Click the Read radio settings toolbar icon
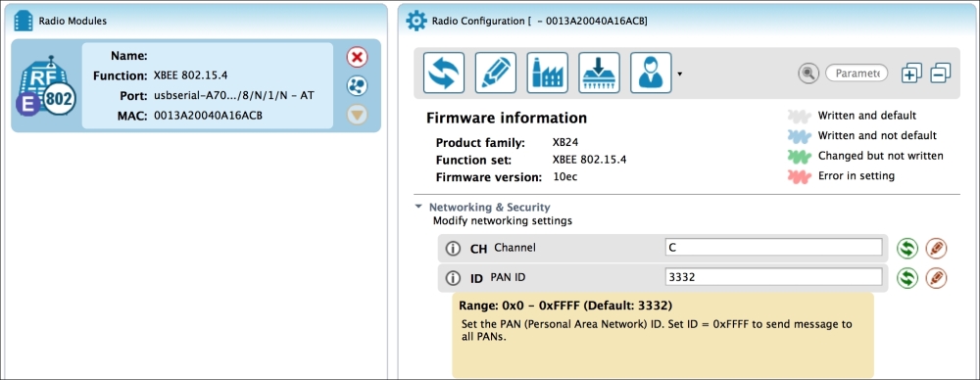Screen dimensions: 980x380 [444, 72]
